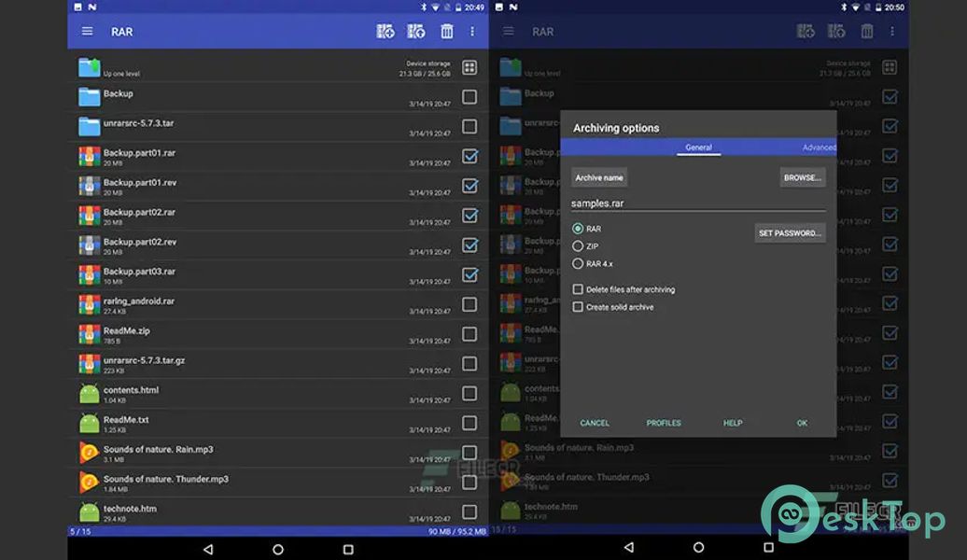Tap the ReadMe.zip archive icon in left list
The height and width of the screenshot is (560, 967).
90,334
